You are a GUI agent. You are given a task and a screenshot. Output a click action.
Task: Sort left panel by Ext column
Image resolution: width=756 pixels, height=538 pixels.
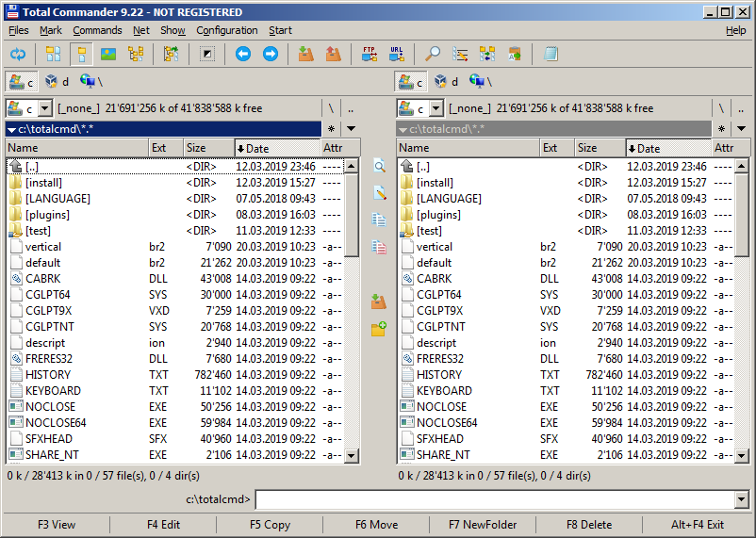point(166,148)
